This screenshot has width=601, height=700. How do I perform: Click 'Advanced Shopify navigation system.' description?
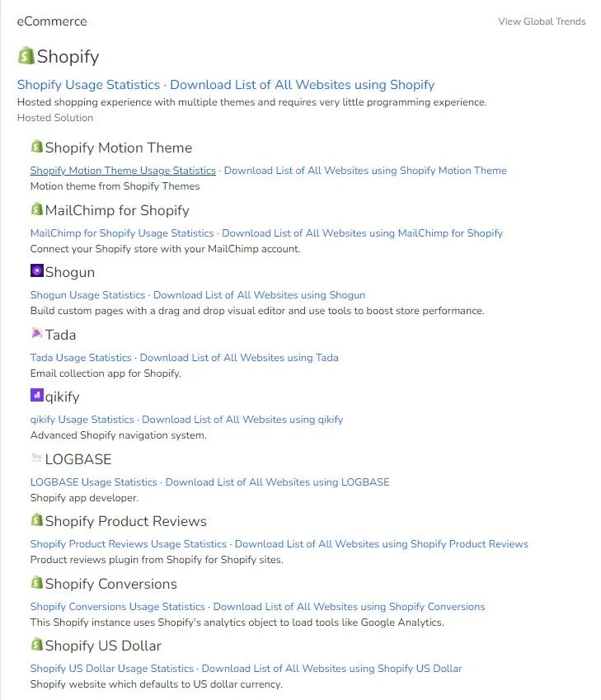click(x=119, y=435)
